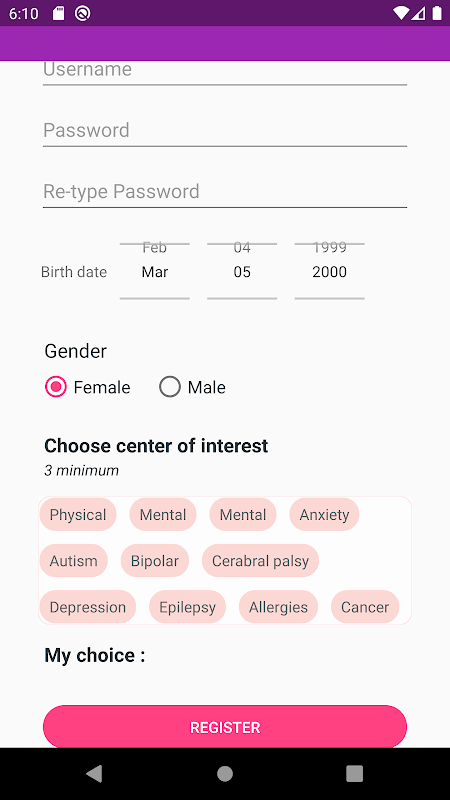
Task: Choose the Physical interest chip
Action: click(x=78, y=514)
